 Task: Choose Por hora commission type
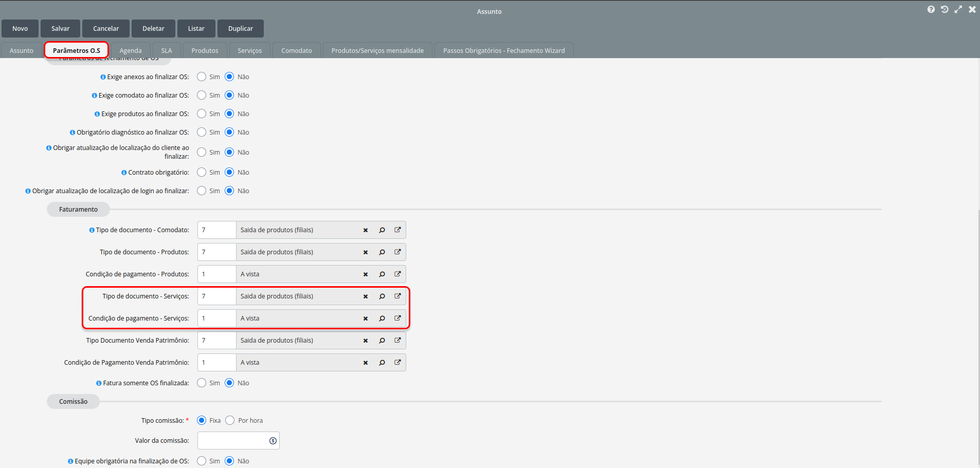[230, 420]
